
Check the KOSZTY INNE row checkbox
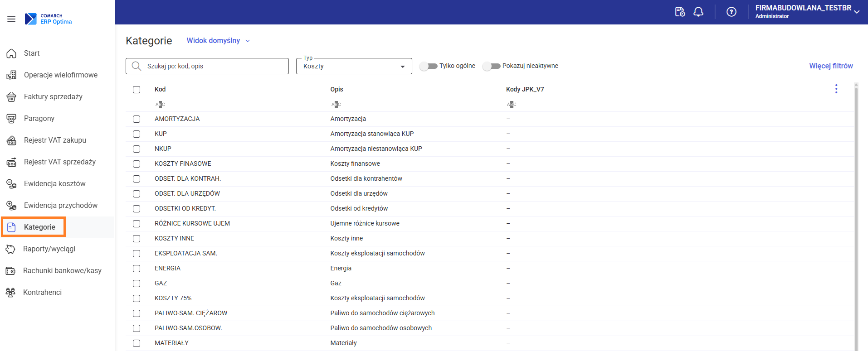click(x=137, y=239)
